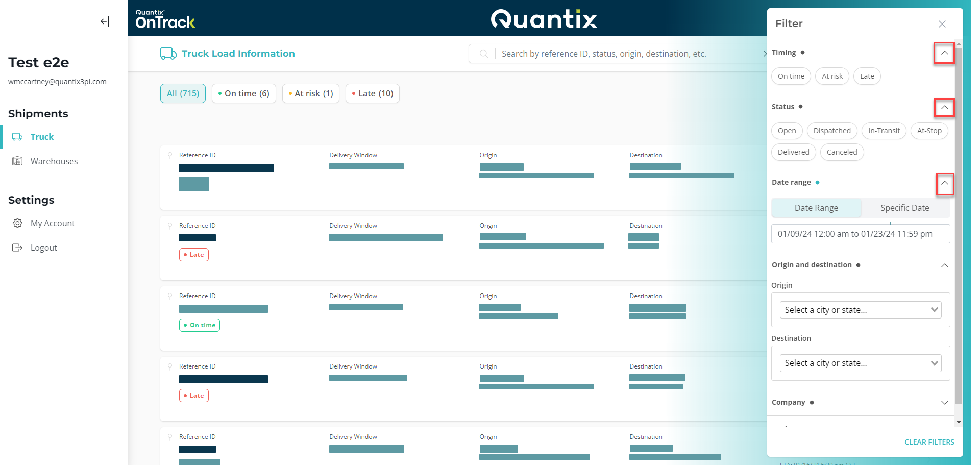The height and width of the screenshot is (465, 980).
Task: Expand the Company filter section
Action: (944, 402)
